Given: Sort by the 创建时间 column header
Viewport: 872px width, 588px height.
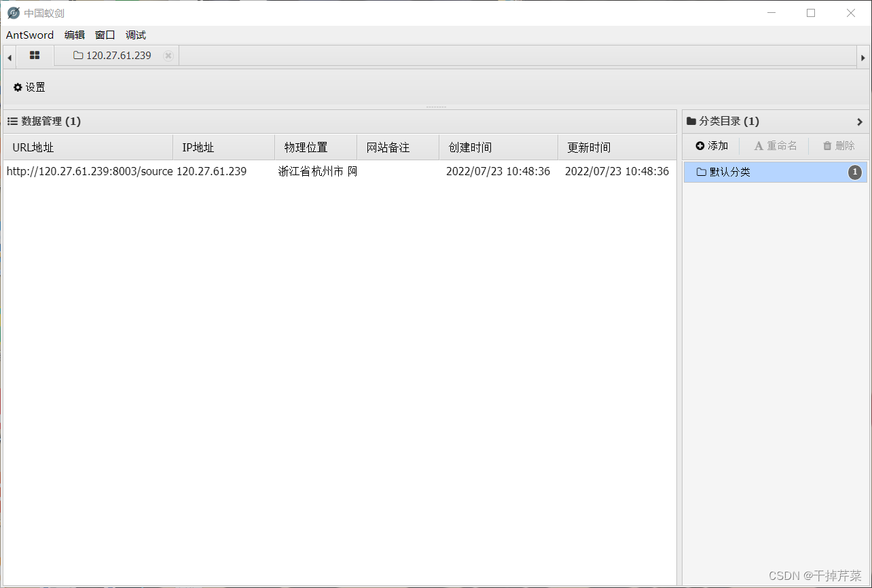Looking at the screenshot, I should pos(498,147).
